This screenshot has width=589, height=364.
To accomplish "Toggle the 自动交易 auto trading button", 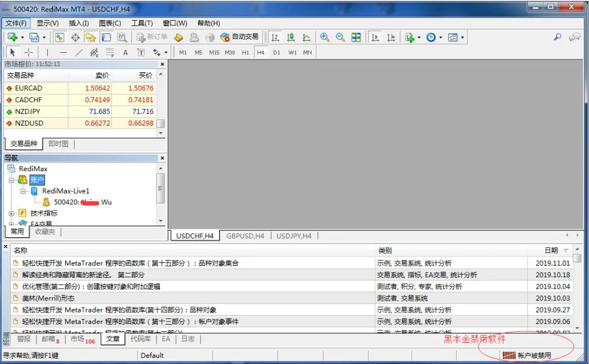I will tap(239, 37).
